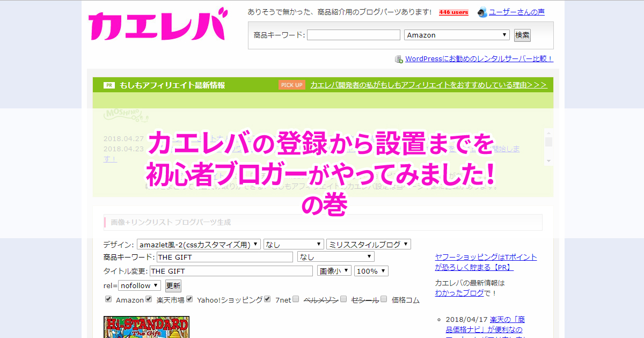Click the red 446 users badge
This screenshot has height=338, width=644.
tap(453, 12)
